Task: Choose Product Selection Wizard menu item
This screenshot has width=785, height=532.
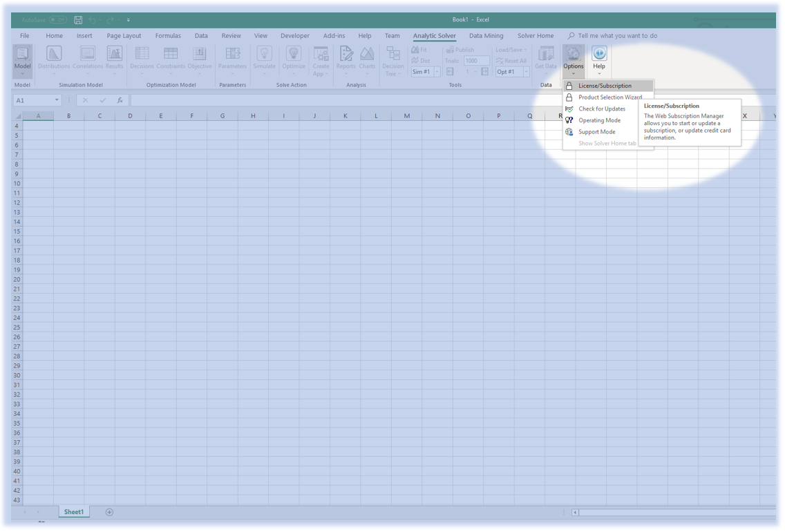Action: (608, 97)
